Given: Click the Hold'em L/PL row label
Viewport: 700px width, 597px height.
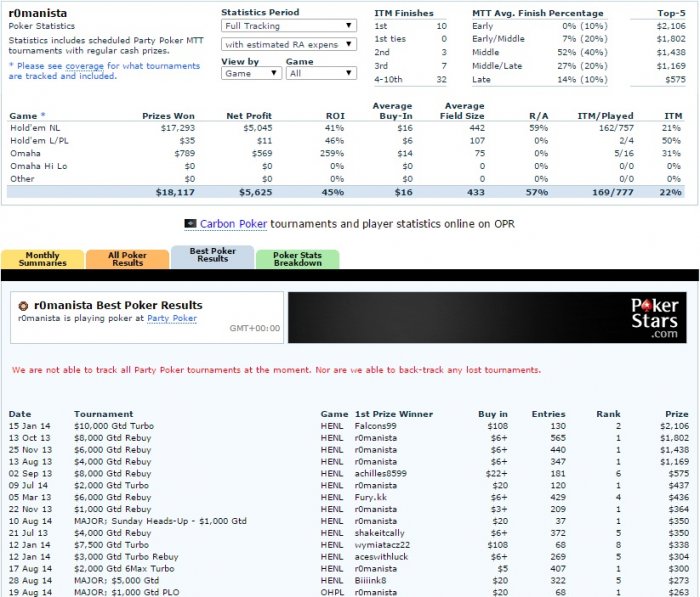Looking at the screenshot, I should (x=39, y=141).
